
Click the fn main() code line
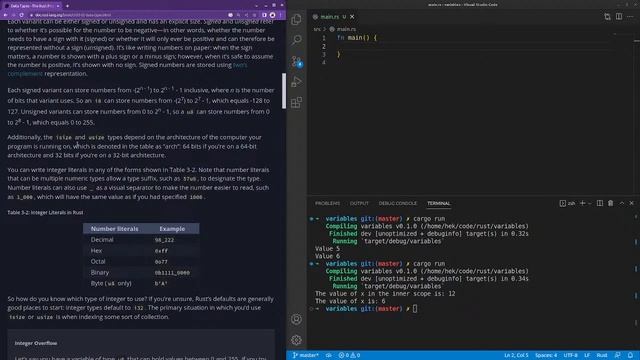(x=357, y=38)
